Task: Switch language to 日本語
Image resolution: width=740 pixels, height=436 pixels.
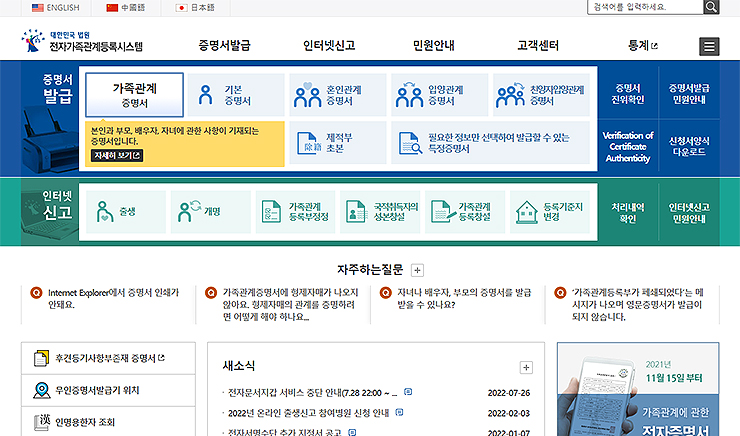Action: [195, 8]
